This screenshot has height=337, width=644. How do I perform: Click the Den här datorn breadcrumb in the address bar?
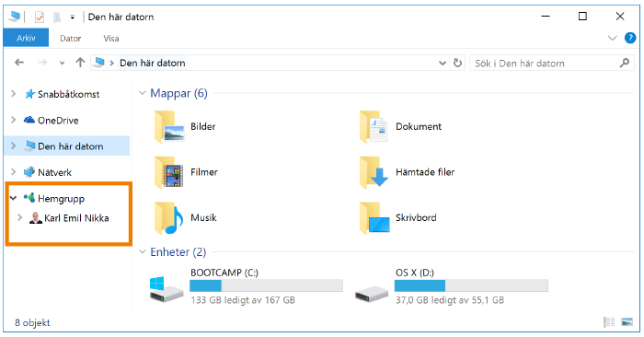tap(153, 63)
